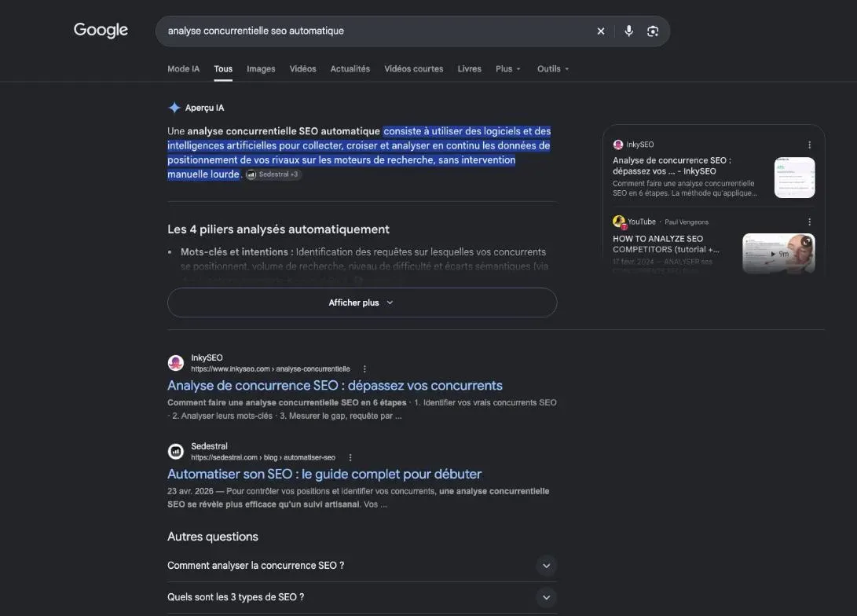
Task: Switch to Mode IA tab
Action: coord(183,69)
